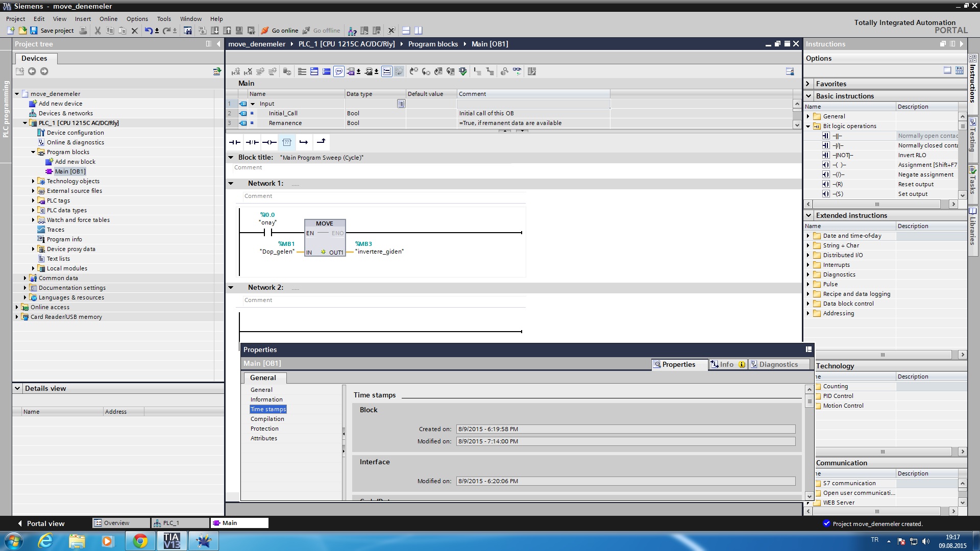Screen dimensions: 980x551
Task: Insert open branch favorite
Action: coord(304,142)
